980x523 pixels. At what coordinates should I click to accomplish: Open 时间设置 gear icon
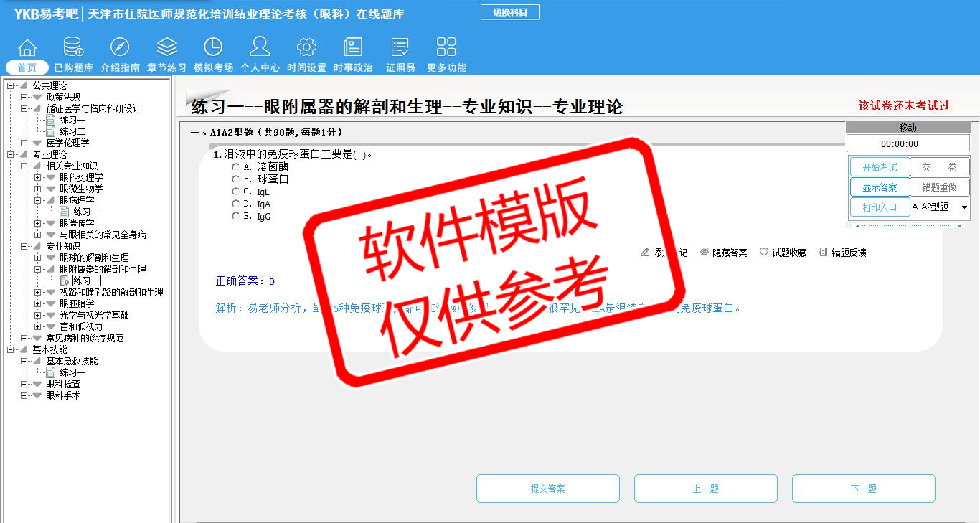point(306,49)
